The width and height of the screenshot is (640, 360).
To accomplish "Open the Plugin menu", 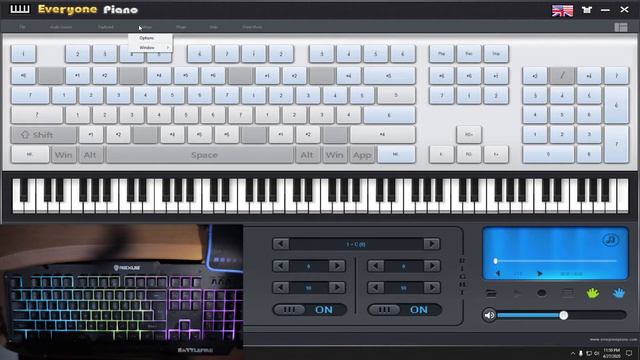I will [x=181, y=27].
